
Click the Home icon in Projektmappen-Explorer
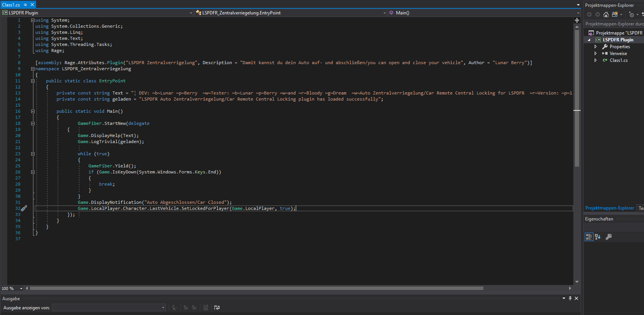(606, 14)
